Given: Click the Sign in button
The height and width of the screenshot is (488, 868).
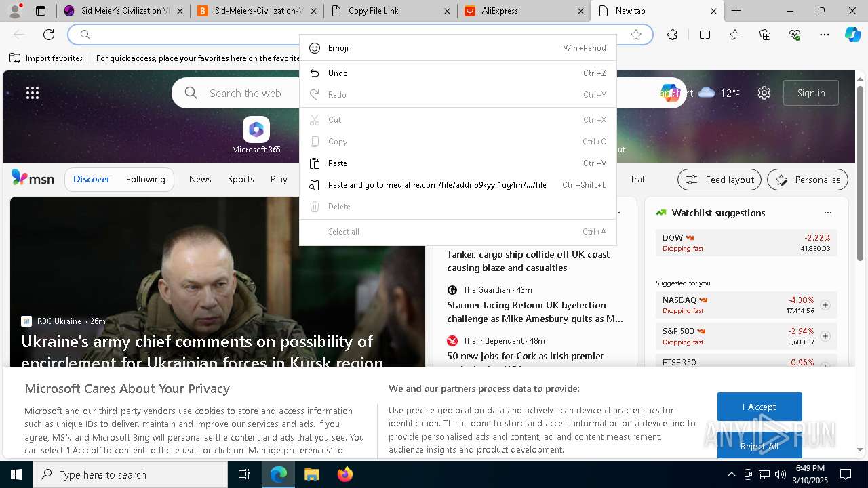Looking at the screenshot, I should [x=811, y=93].
